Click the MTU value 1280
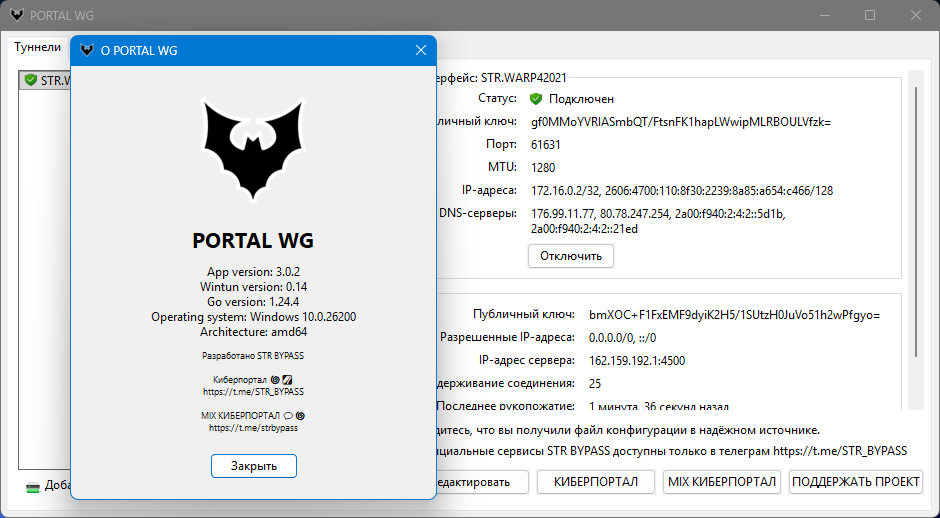Image resolution: width=940 pixels, height=518 pixels. coord(543,168)
